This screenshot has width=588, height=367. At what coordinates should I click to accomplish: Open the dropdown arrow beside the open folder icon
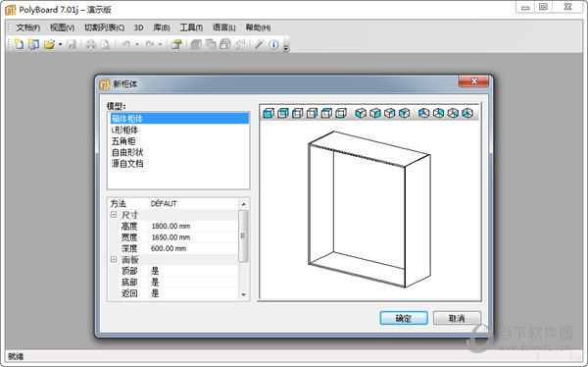[x=60, y=45]
